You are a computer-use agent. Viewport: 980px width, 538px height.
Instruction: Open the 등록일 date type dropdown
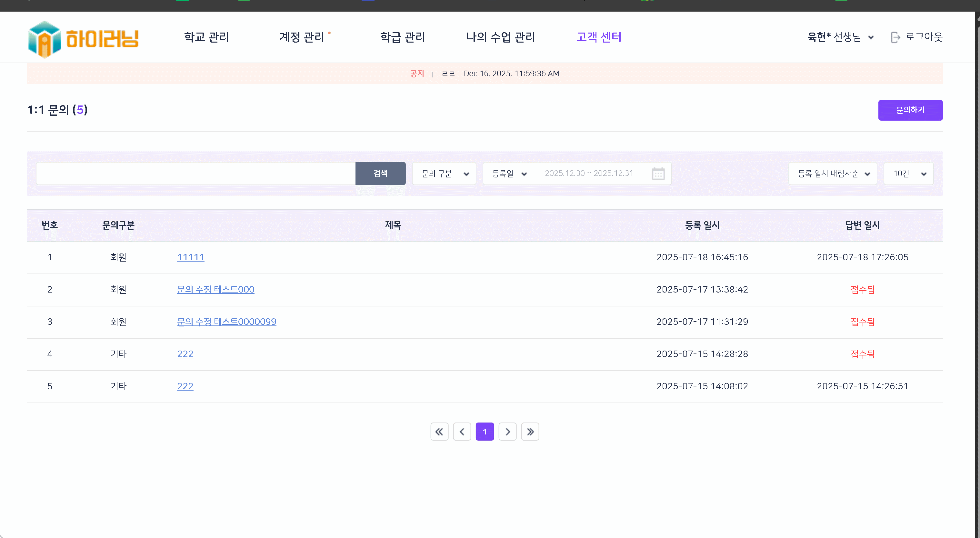pyautogui.click(x=509, y=174)
